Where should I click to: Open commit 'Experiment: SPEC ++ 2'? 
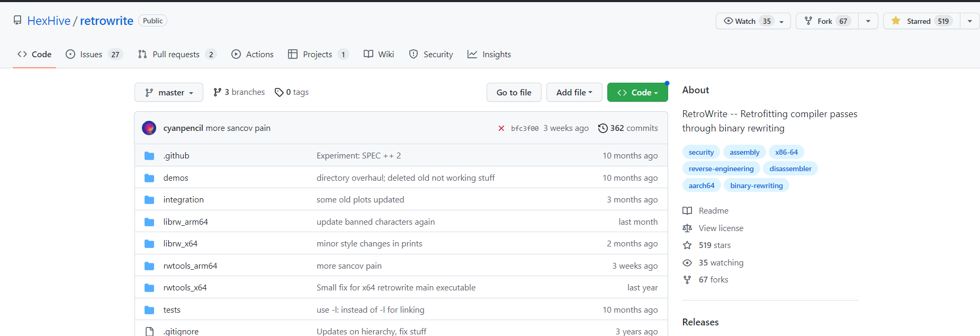coord(358,155)
